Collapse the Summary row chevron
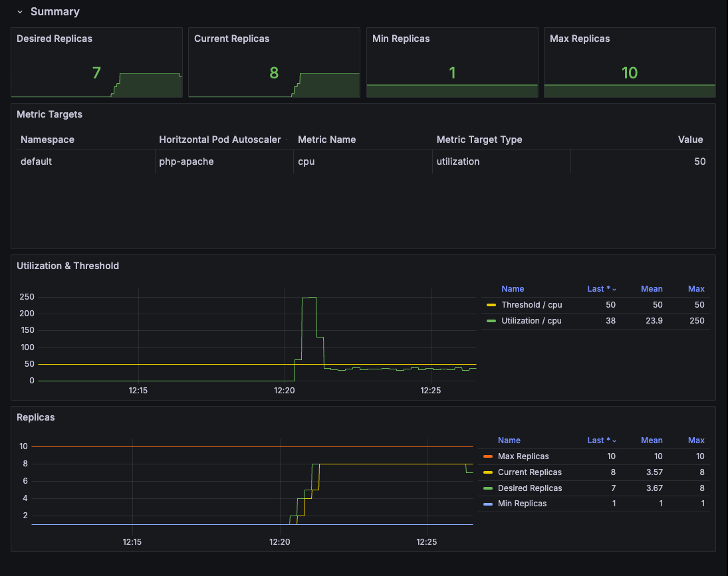Image resolution: width=728 pixels, height=576 pixels. (x=20, y=12)
